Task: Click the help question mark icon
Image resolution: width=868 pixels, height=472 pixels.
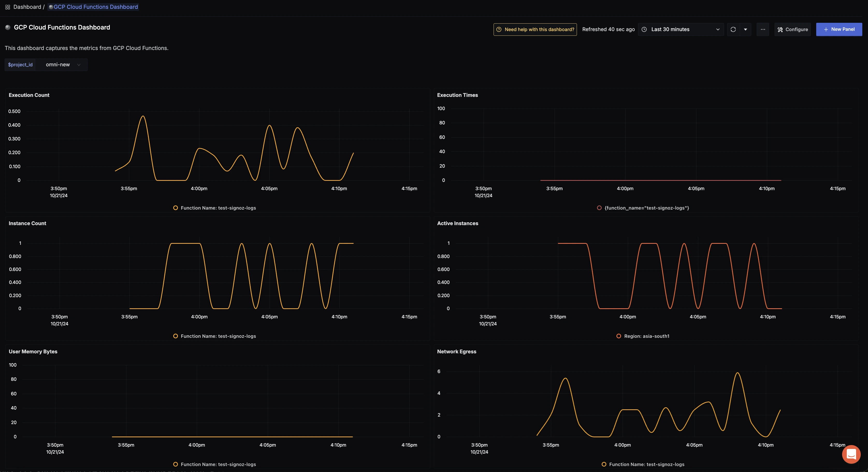Action: click(x=499, y=30)
